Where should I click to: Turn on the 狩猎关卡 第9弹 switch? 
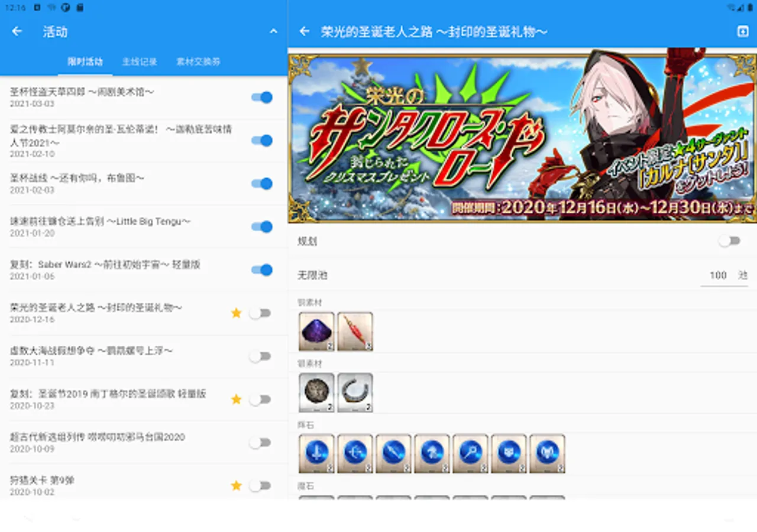click(x=260, y=486)
